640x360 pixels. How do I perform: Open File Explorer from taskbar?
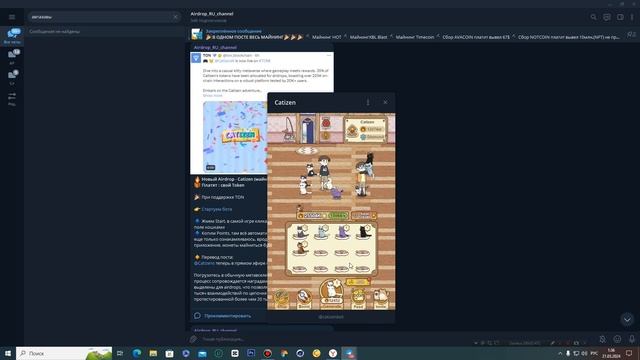point(153,353)
